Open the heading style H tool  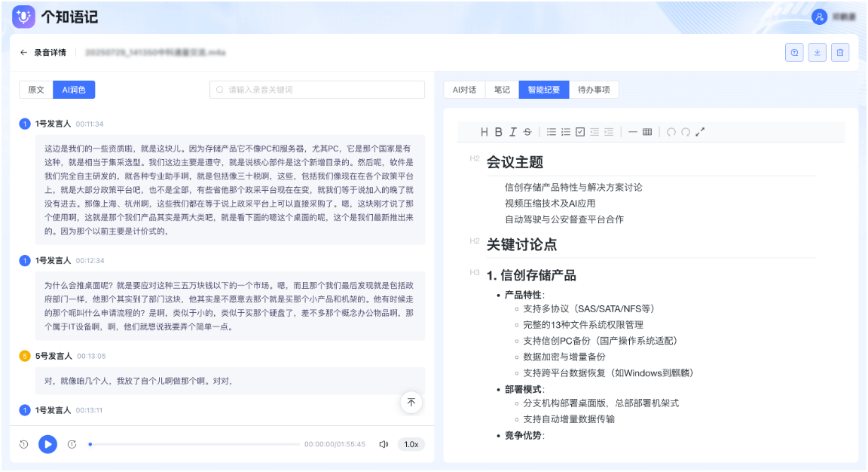pyautogui.click(x=484, y=132)
